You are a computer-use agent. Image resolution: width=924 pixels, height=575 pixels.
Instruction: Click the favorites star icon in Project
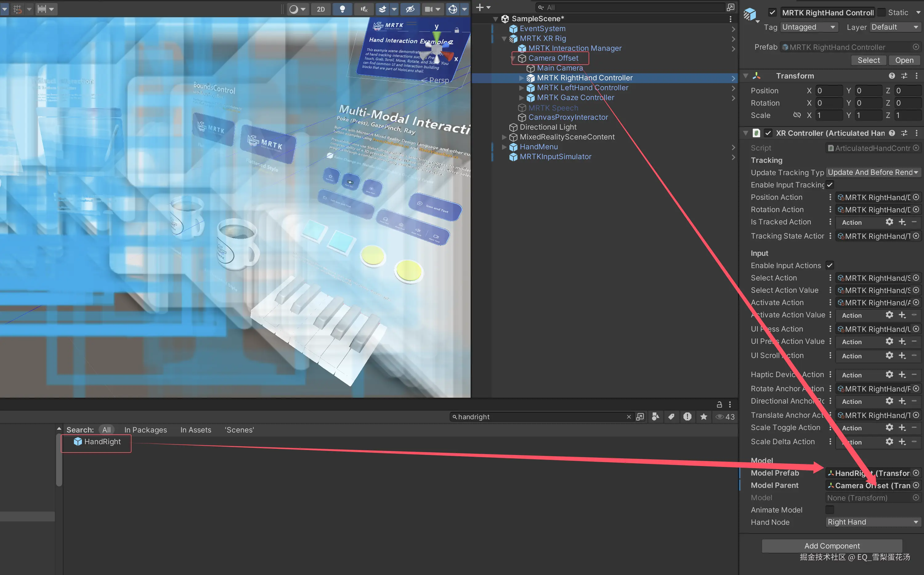coord(704,417)
